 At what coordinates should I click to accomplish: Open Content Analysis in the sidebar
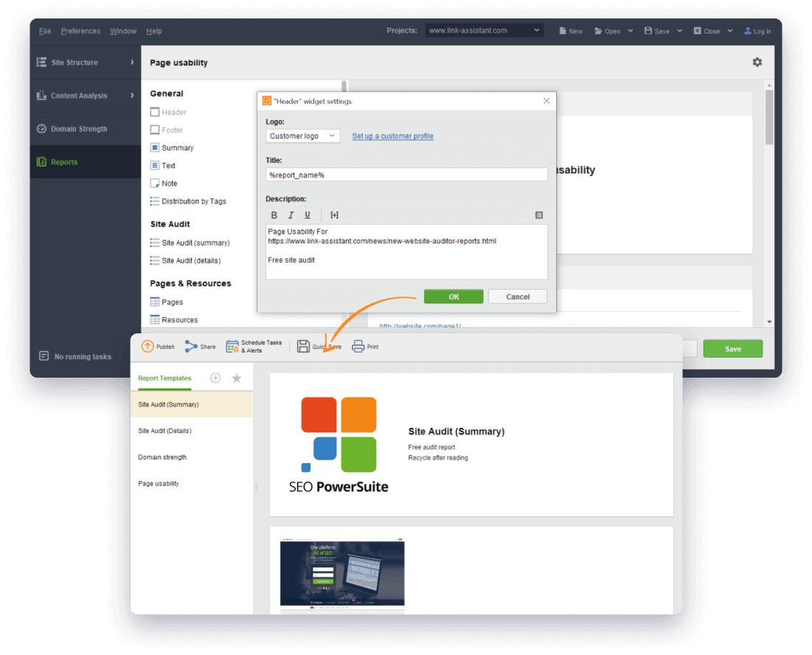[x=86, y=95]
